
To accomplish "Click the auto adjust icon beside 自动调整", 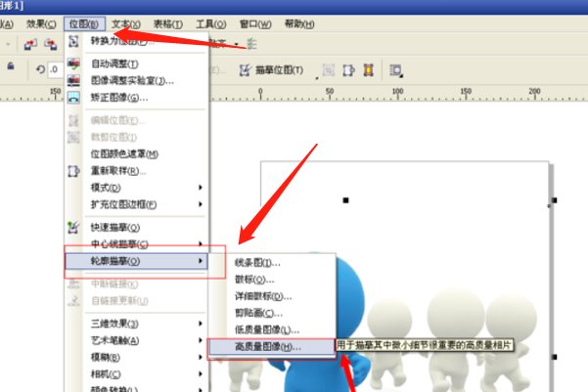I will 73,65.
